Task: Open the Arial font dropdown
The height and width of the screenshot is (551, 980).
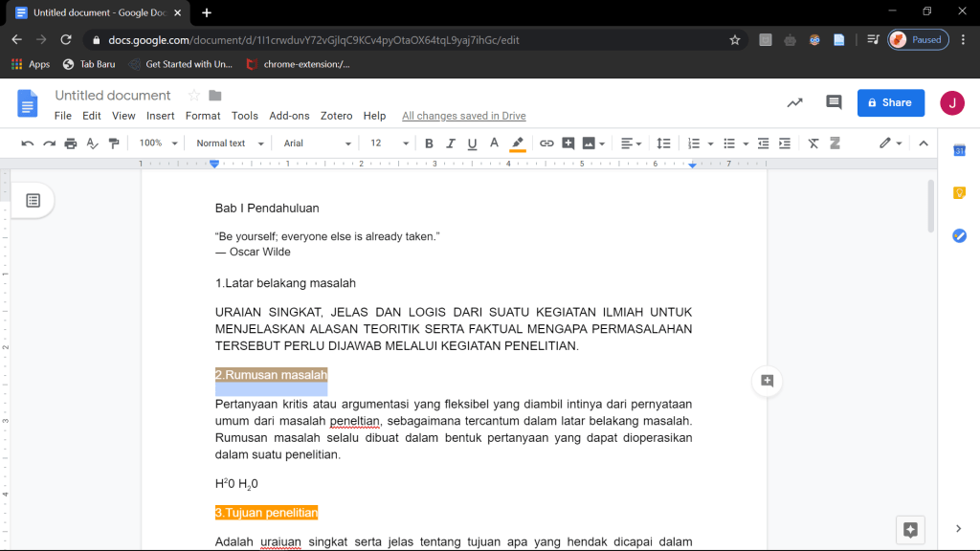Action: tap(318, 143)
